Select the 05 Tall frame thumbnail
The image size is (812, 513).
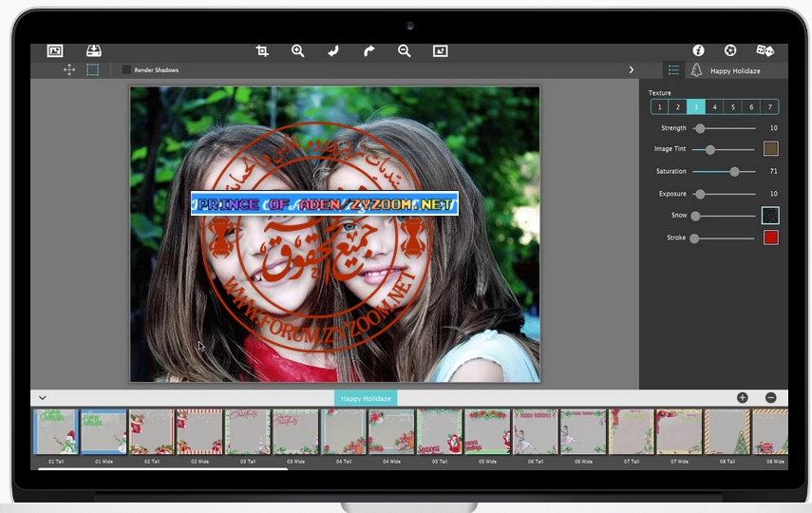click(439, 431)
